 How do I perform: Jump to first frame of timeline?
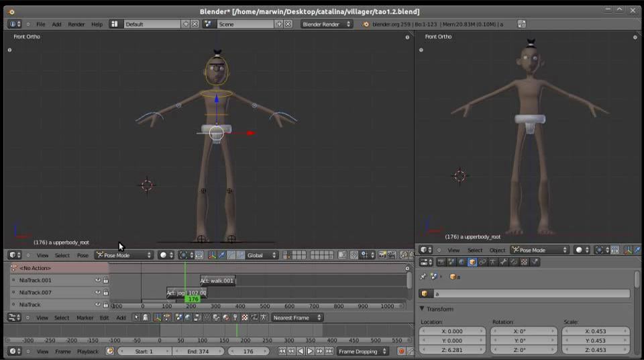[x=282, y=351]
